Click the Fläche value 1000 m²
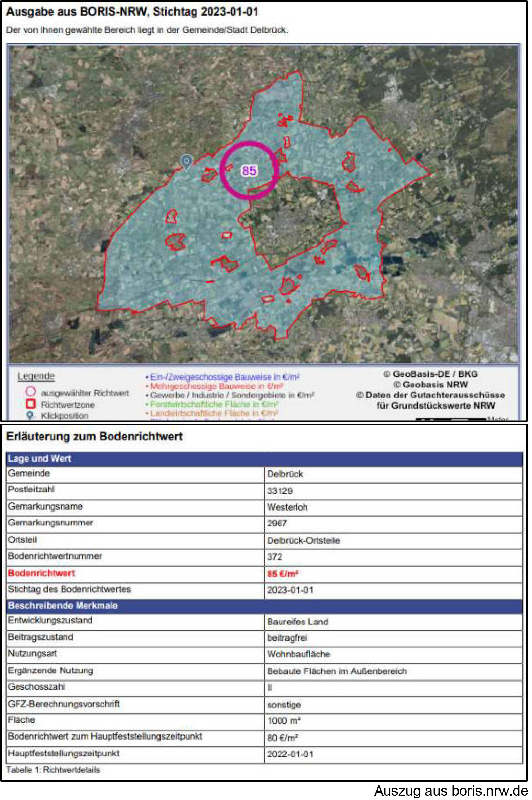 click(x=284, y=721)
